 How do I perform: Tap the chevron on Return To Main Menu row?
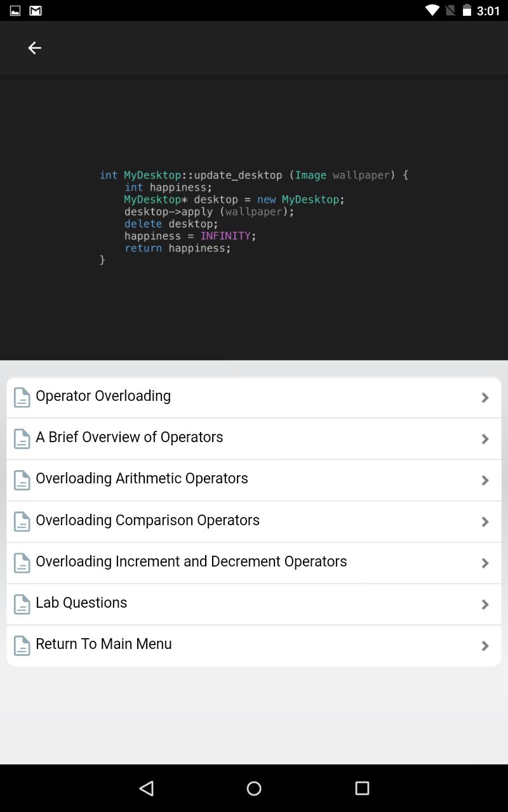tap(485, 646)
